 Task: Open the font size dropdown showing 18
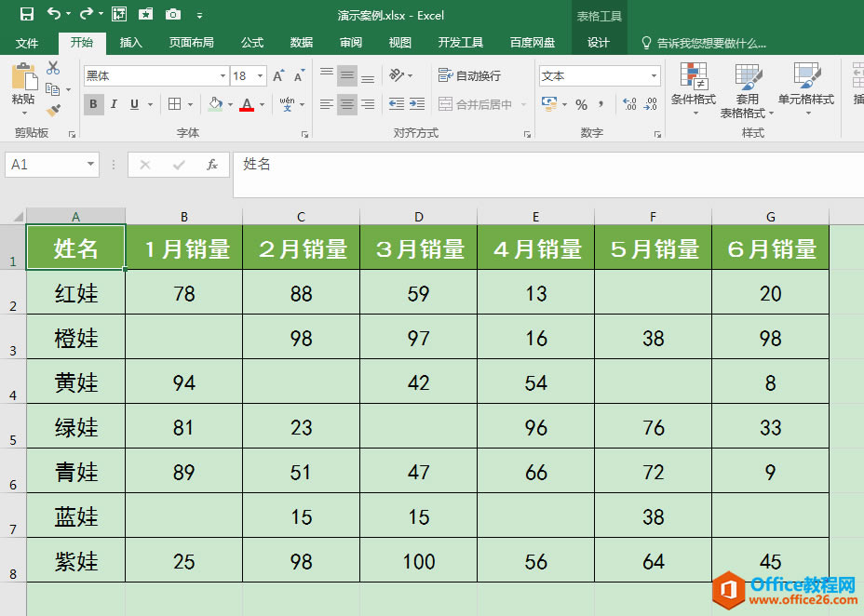[x=260, y=76]
